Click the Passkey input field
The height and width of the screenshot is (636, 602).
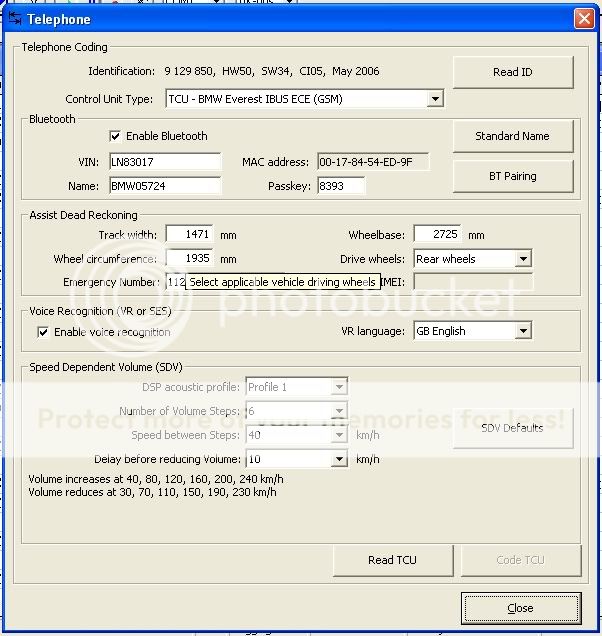pos(341,185)
